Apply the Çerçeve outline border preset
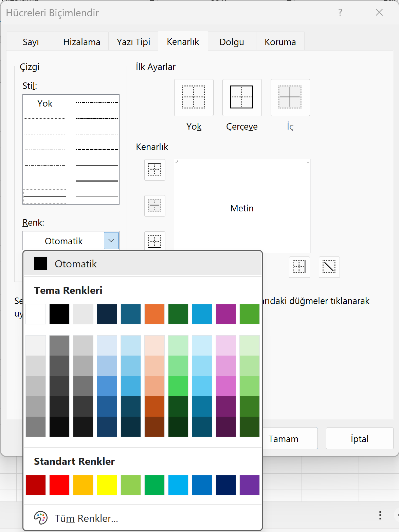This screenshot has height=532, width=399. click(242, 97)
